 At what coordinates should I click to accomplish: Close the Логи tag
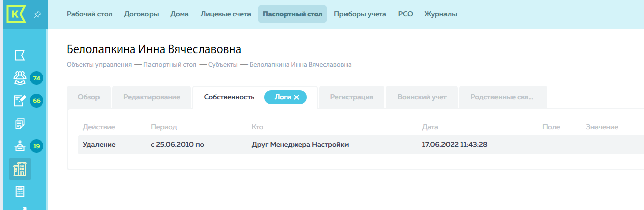[296, 97]
